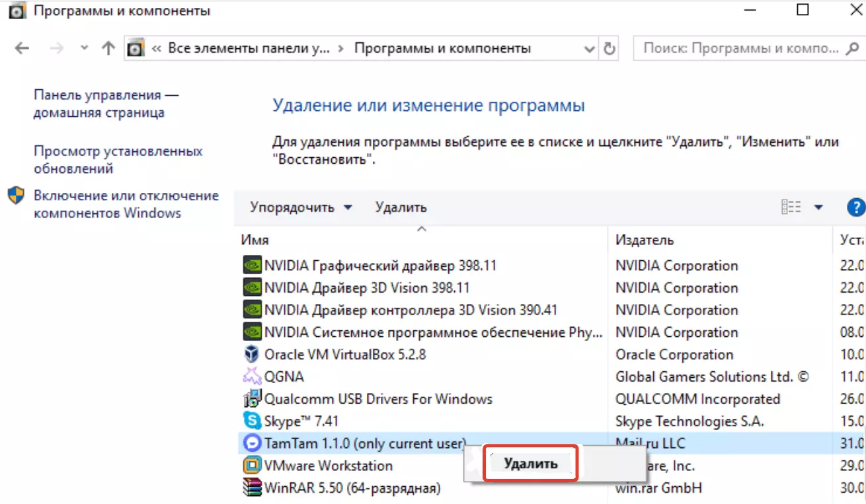This screenshot has height=504, width=866.
Task: Open Включение или отключение компонентов Windows
Action: click(126, 204)
